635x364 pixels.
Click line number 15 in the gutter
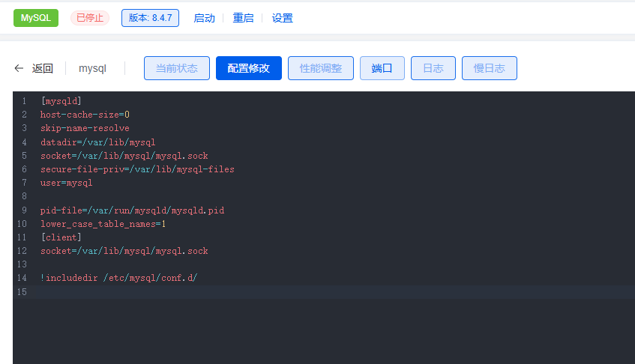click(22, 291)
